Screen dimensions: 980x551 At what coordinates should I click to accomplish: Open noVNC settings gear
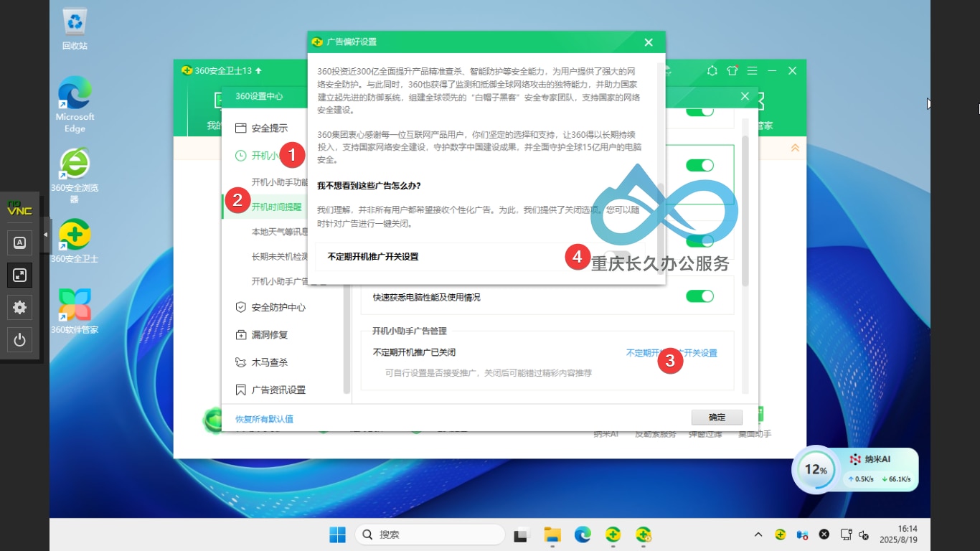[19, 307]
